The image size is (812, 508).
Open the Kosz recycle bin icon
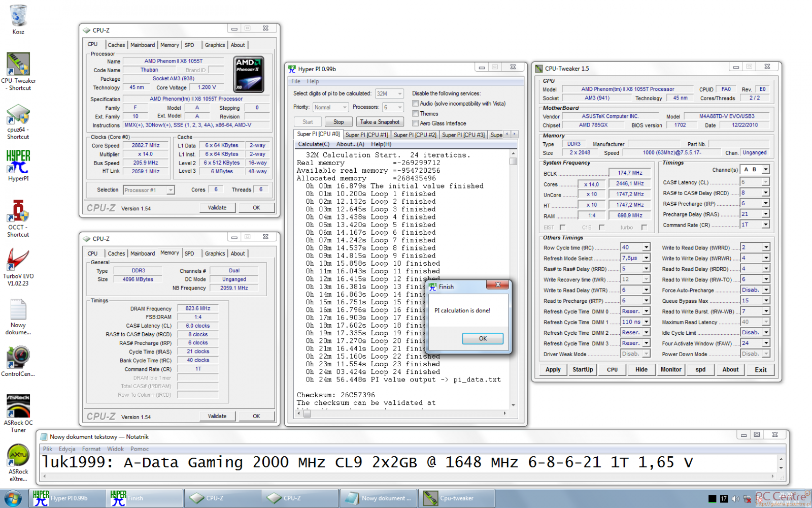[18, 16]
